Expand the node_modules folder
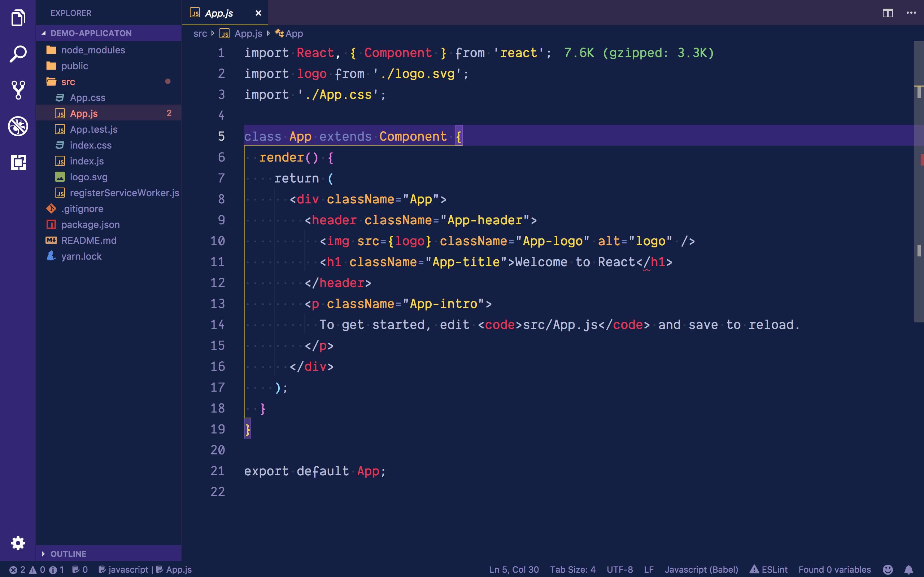This screenshot has width=924, height=577. (93, 50)
